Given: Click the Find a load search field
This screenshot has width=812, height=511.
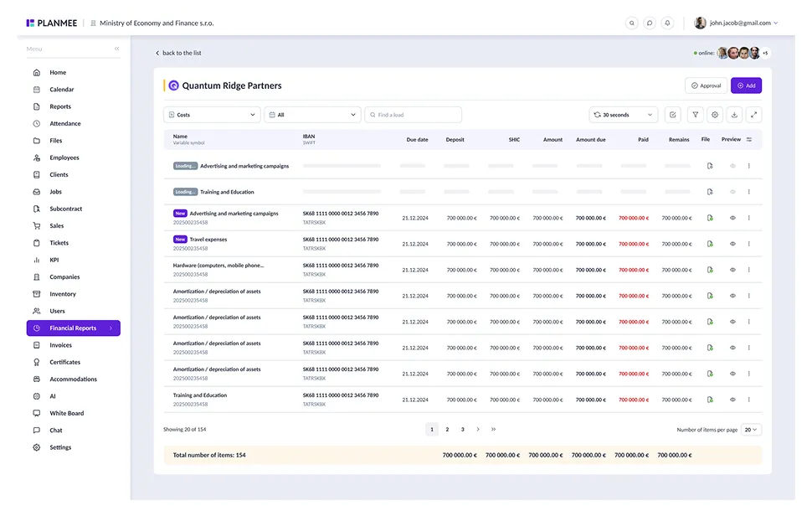Looking at the screenshot, I should pos(414,115).
